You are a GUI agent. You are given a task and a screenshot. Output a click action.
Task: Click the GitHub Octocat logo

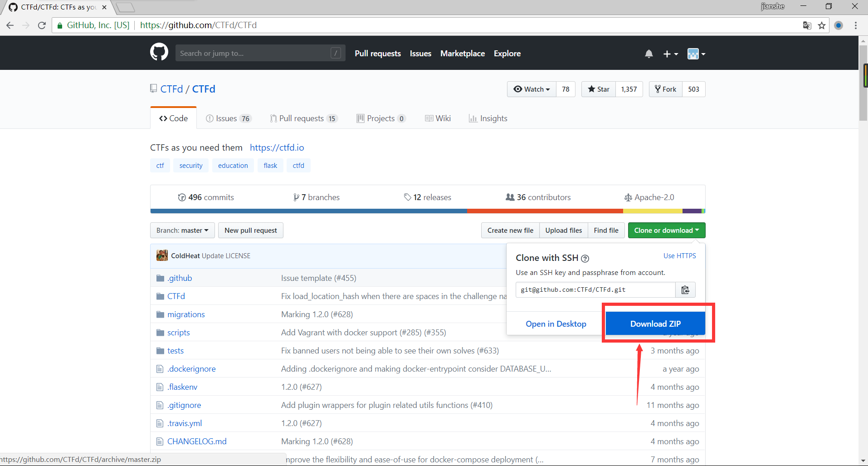pyautogui.click(x=159, y=53)
